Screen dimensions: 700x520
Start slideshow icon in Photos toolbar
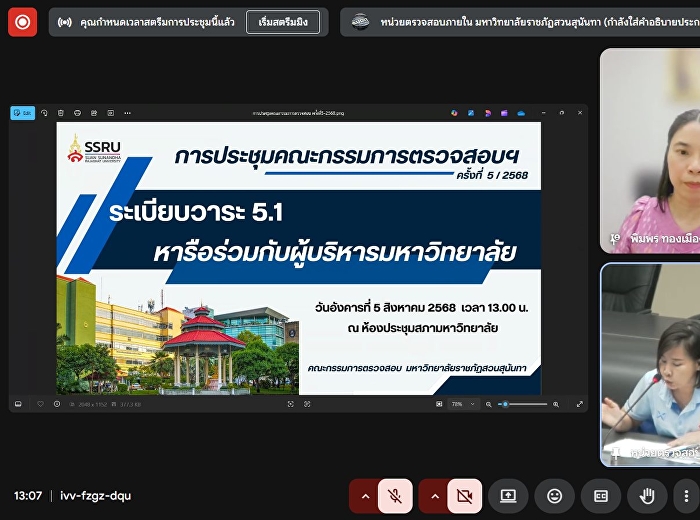(111, 113)
